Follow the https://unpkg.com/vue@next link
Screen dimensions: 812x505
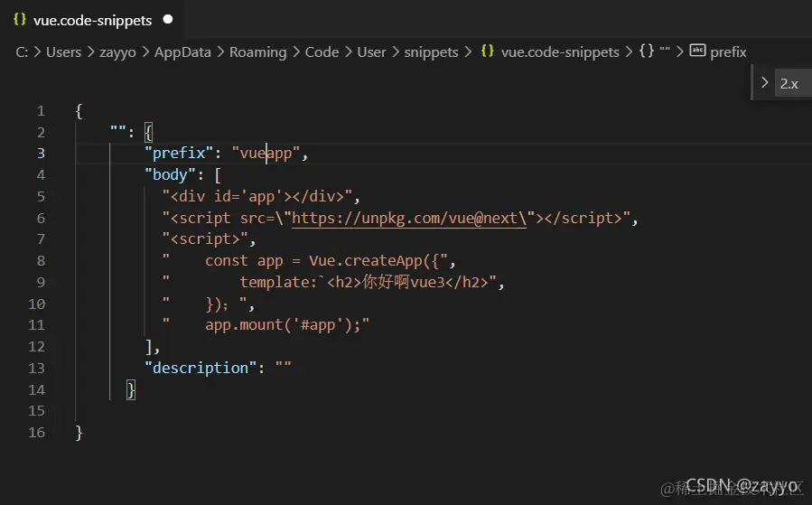coord(409,219)
